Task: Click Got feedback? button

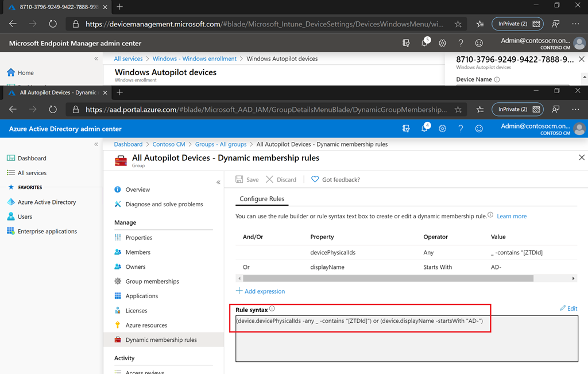Action: tap(335, 180)
